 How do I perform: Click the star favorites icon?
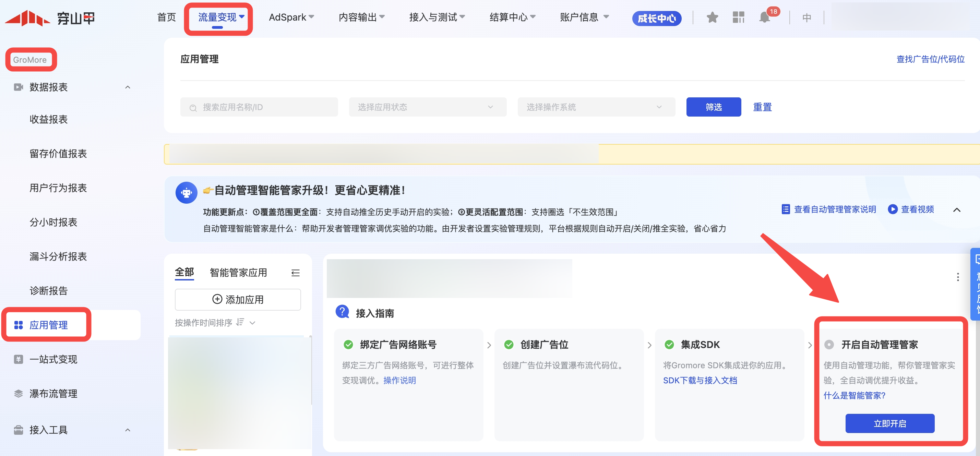(712, 17)
